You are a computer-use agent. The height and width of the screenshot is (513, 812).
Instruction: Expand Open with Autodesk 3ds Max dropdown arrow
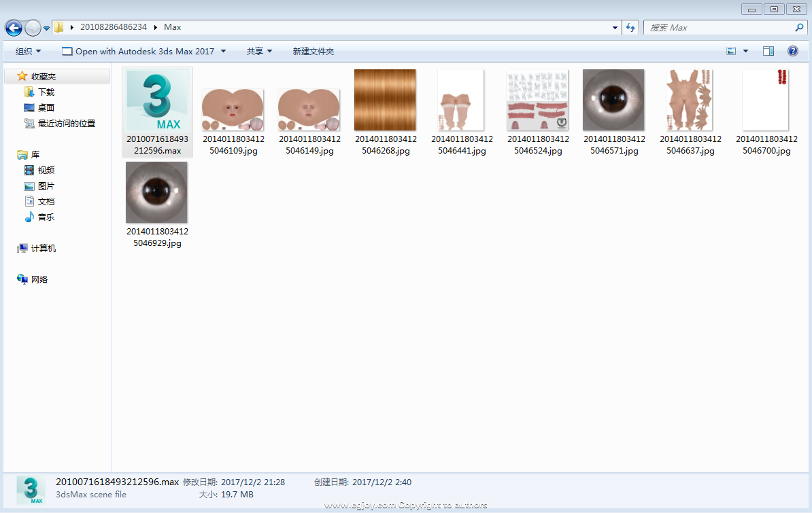point(223,51)
